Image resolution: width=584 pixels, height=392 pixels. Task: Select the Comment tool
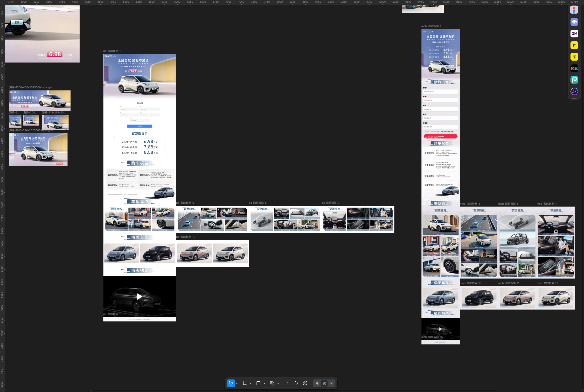coord(295,383)
